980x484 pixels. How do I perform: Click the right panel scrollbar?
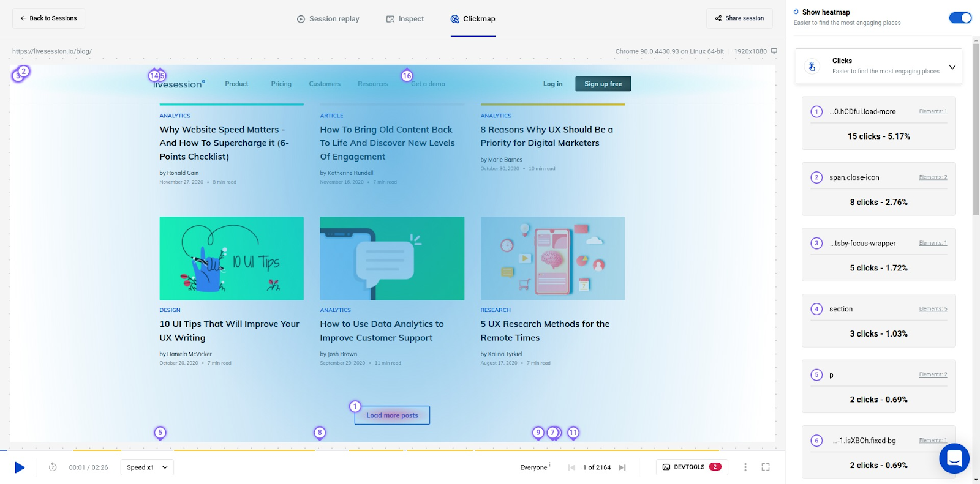pos(976,130)
